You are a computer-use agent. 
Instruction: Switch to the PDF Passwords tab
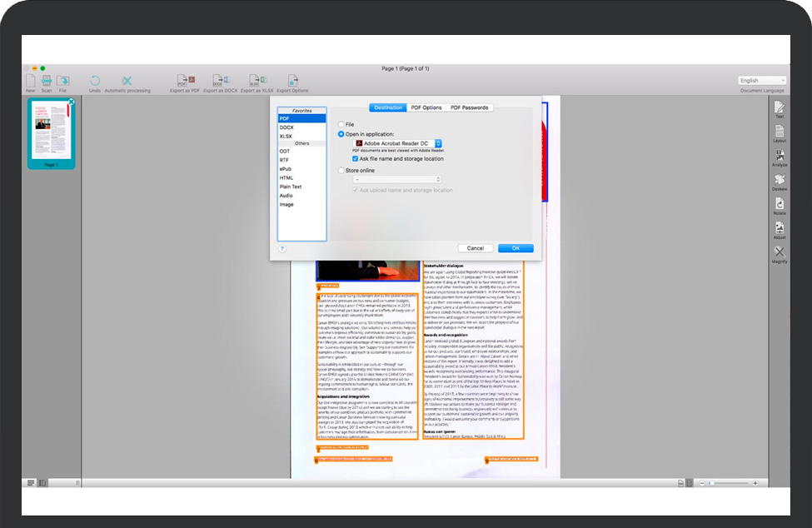click(470, 107)
